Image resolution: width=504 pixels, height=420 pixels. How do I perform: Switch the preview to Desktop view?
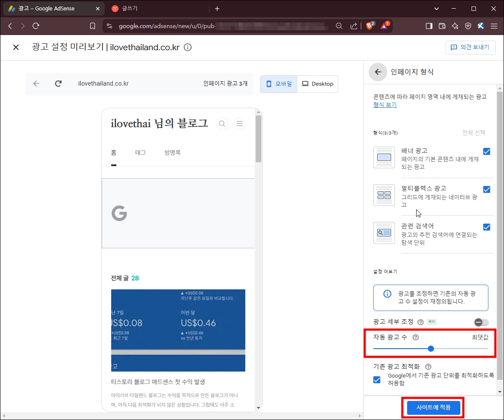click(318, 83)
